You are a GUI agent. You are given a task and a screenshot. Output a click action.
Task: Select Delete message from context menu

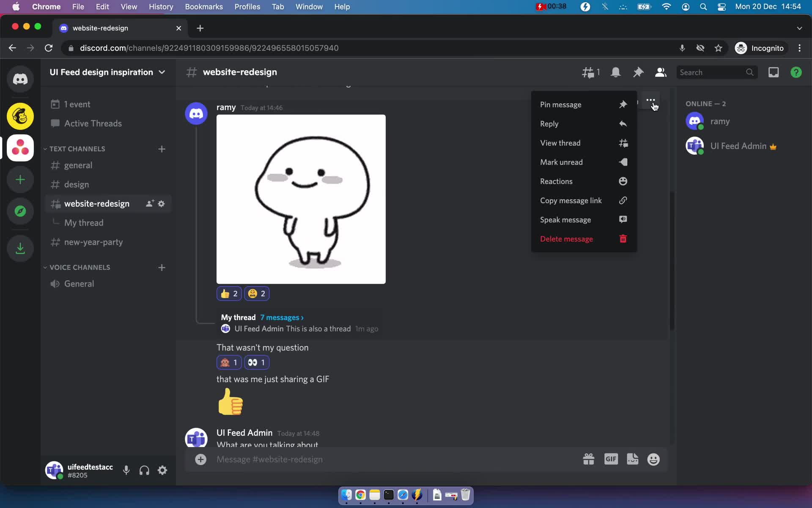click(566, 239)
